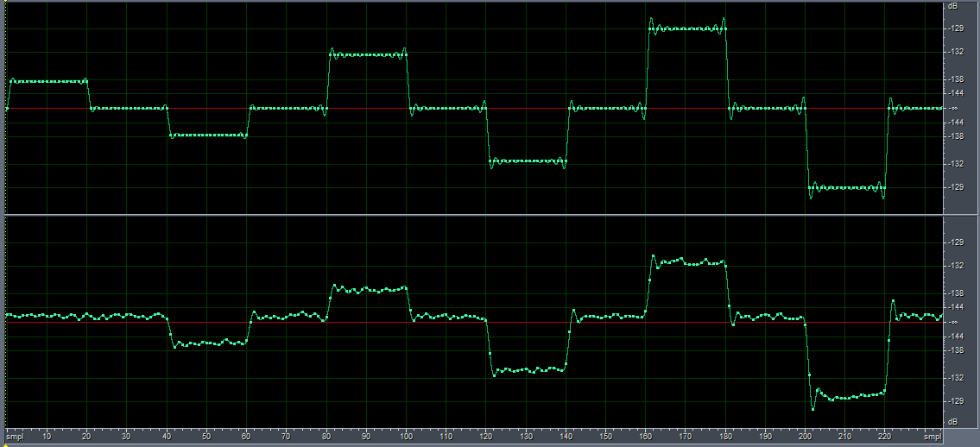
Task: Choose the 200 ruler tick label
Action: [806, 437]
